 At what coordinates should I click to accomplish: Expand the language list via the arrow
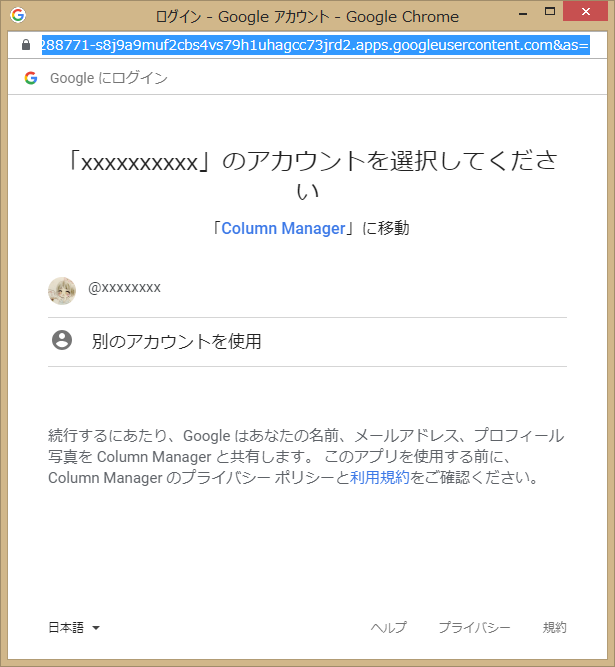pyautogui.click(x=96, y=628)
